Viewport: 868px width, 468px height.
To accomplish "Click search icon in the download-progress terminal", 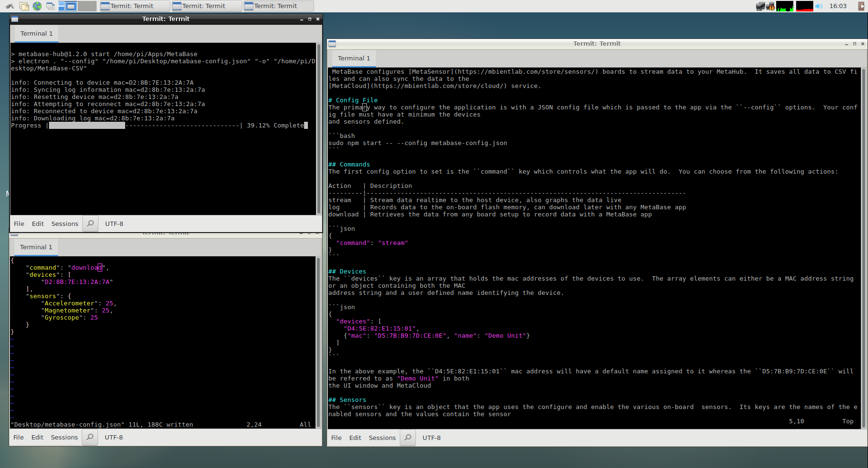I will [x=90, y=224].
